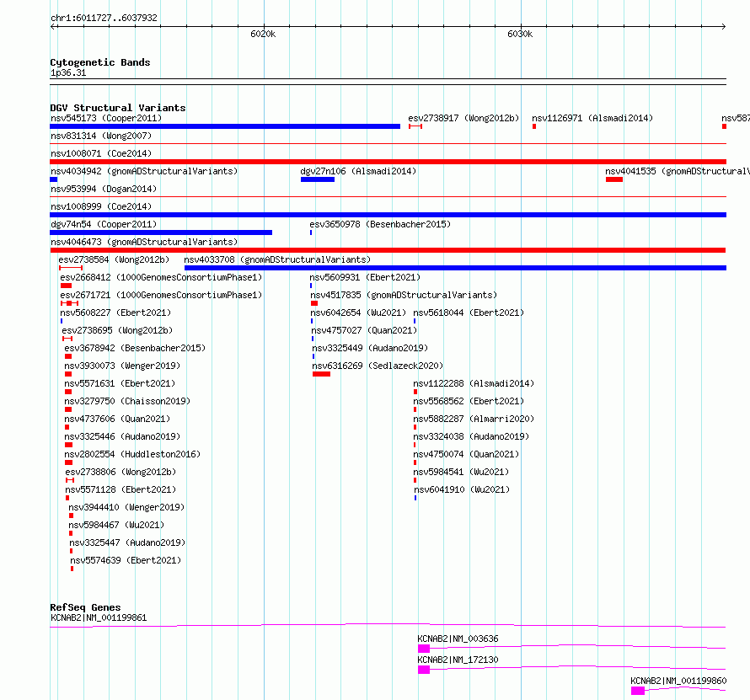
Task: Open nsv5984541 (Wu2021) variant
Action: [x=461, y=472]
